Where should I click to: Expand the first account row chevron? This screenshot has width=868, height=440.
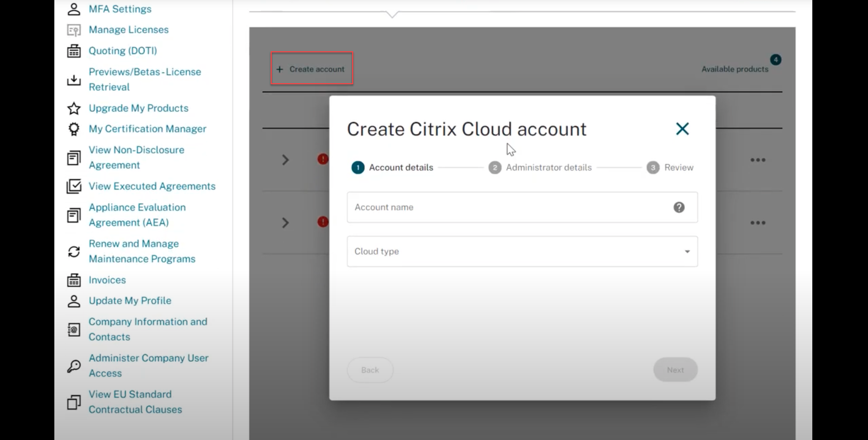pos(285,160)
